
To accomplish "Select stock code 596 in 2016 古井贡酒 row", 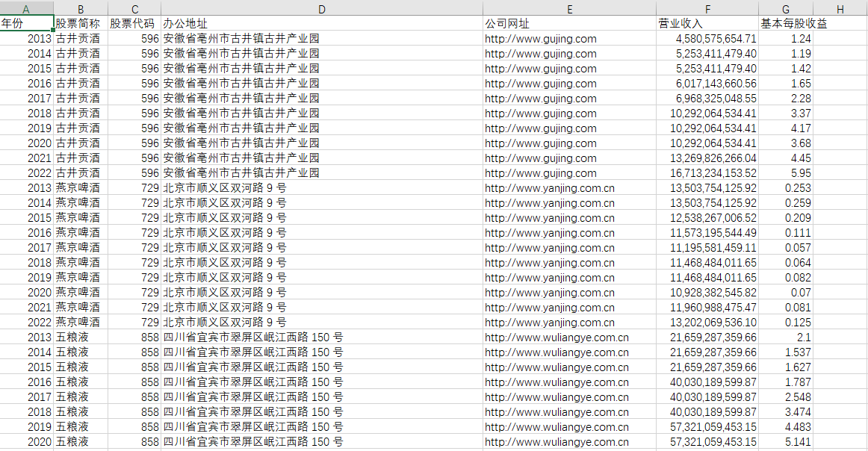I will pyautogui.click(x=134, y=84).
